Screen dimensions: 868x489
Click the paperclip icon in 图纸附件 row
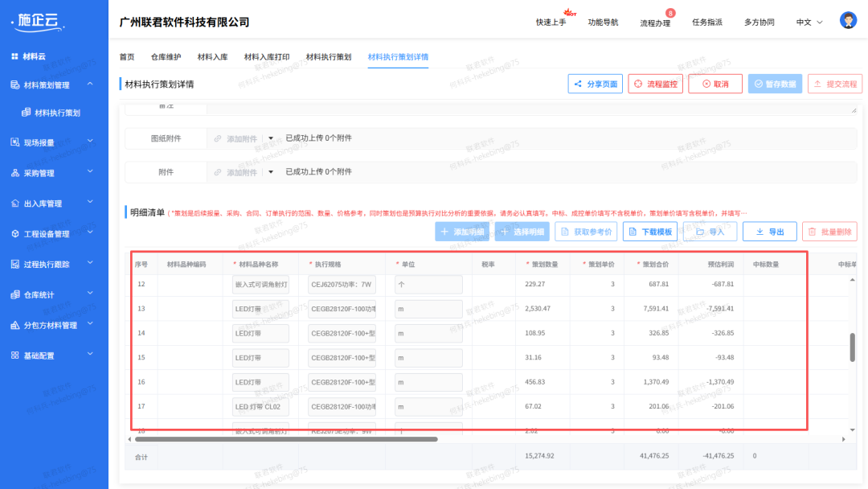click(218, 138)
